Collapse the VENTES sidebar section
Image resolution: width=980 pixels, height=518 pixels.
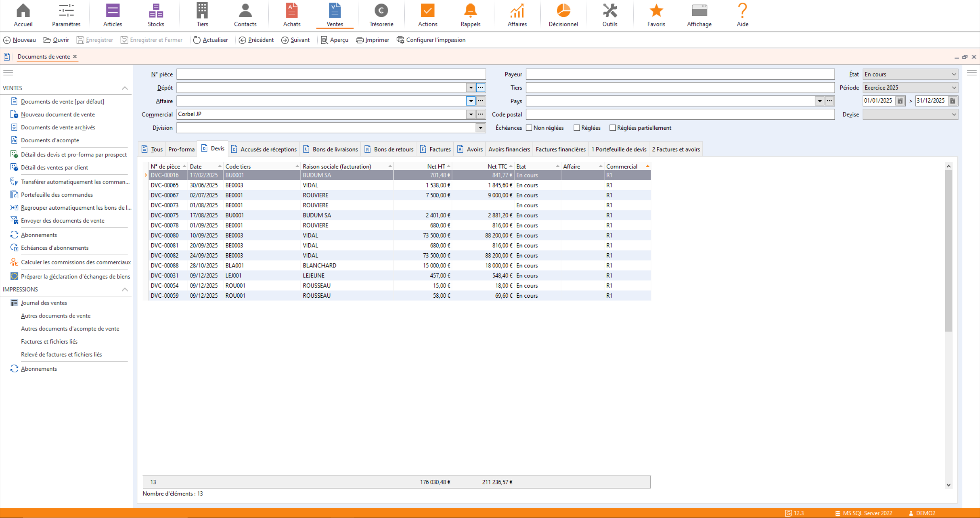(124, 88)
